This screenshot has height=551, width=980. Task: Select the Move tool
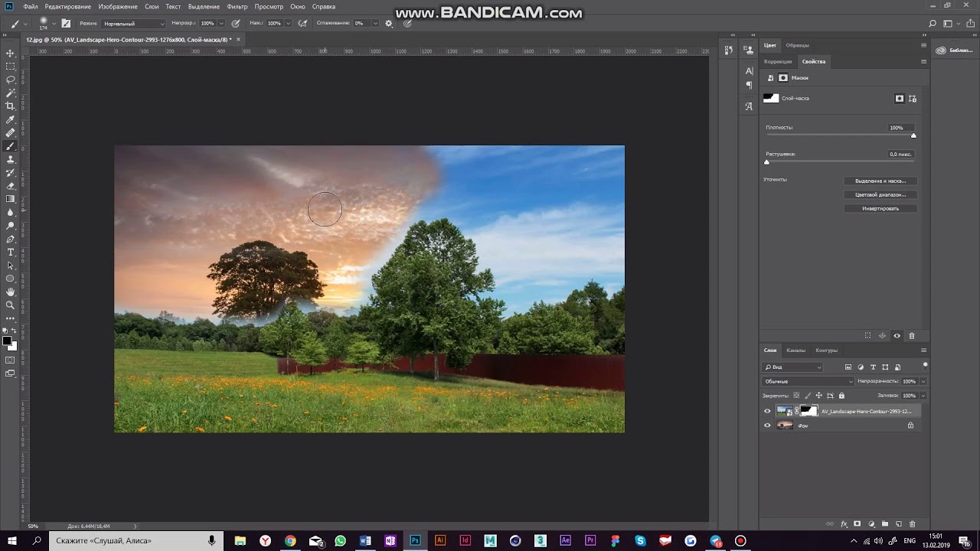pyautogui.click(x=10, y=53)
